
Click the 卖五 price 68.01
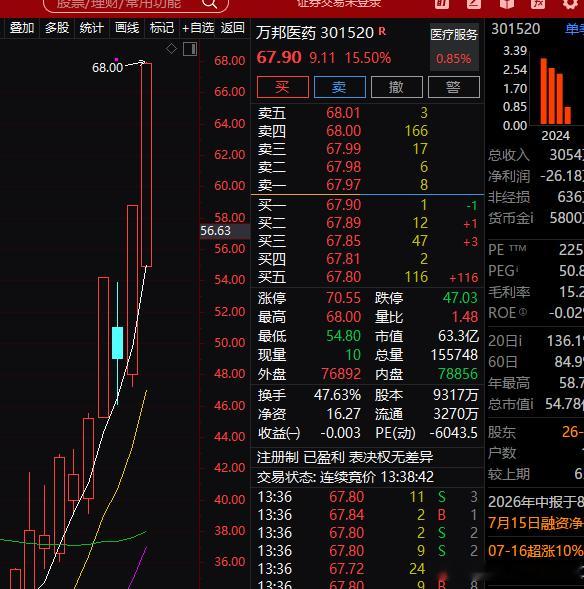pos(343,113)
